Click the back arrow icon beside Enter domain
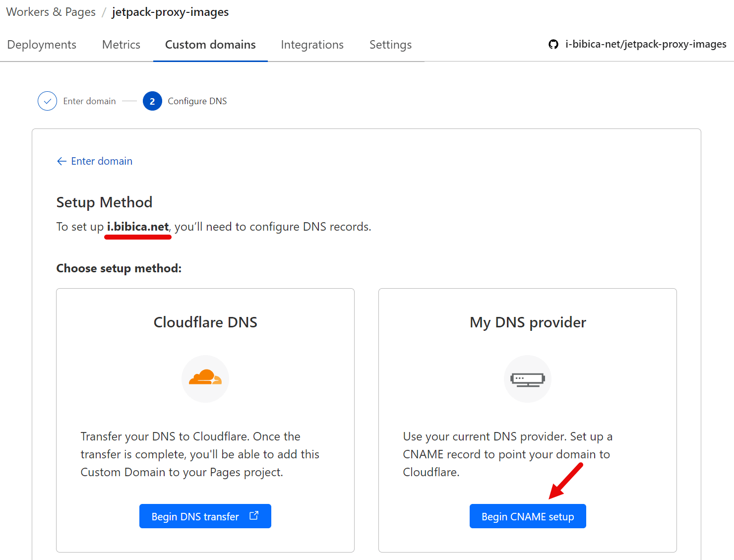Viewport: 734px width, 560px height. pyautogui.click(x=61, y=161)
